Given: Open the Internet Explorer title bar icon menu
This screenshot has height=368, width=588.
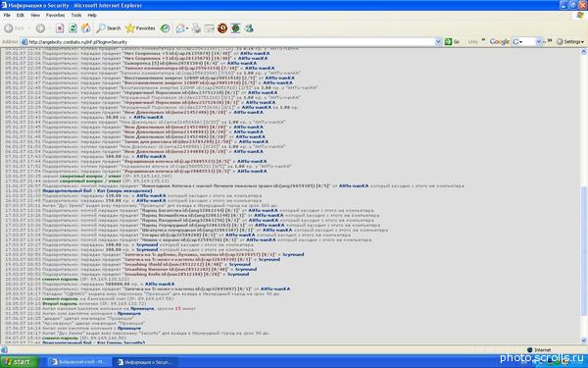Looking at the screenshot, I should pyautogui.click(x=4, y=5).
